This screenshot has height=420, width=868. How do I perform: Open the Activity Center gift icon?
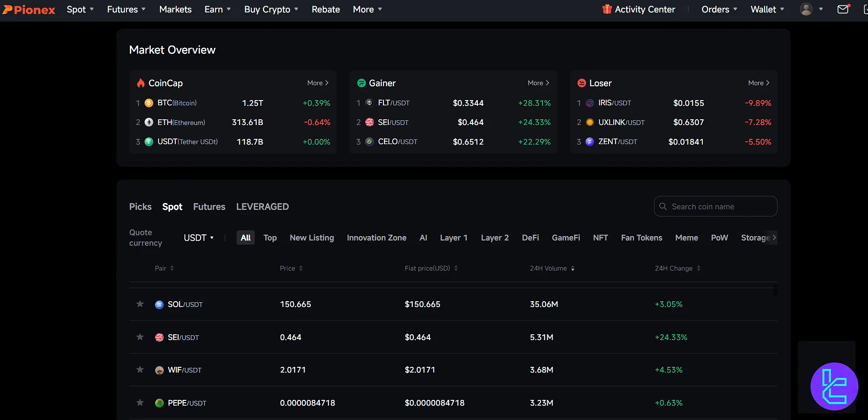(x=607, y=9)
